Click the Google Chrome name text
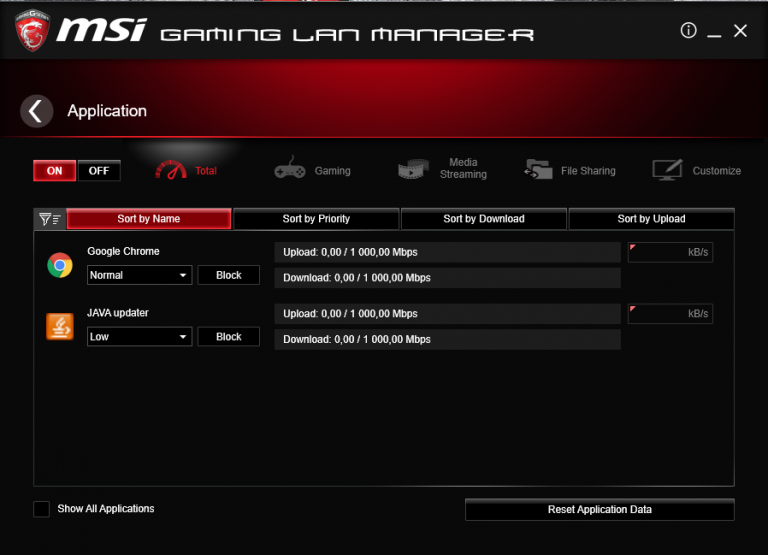 (x=123, y=251)
